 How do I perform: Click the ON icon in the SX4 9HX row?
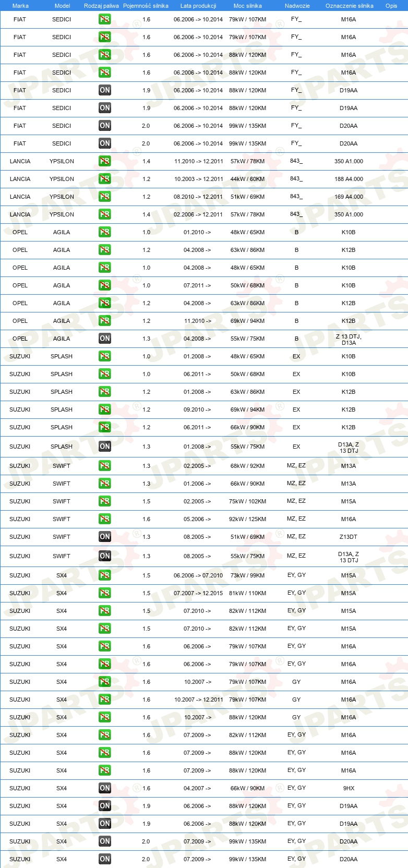(105, 788)
